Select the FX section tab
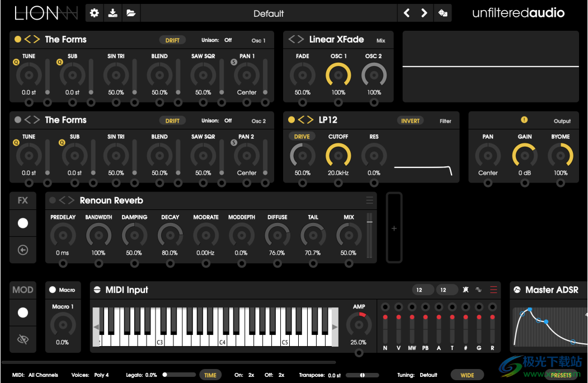This screenshot has height=383, width=588. [x=23, y=200]
